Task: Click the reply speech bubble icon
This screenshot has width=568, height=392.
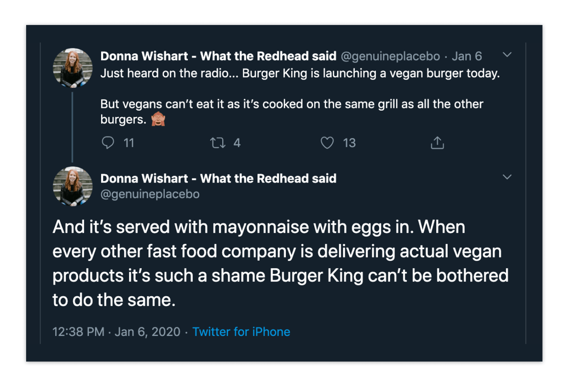Action: click(x=108, y=143)
